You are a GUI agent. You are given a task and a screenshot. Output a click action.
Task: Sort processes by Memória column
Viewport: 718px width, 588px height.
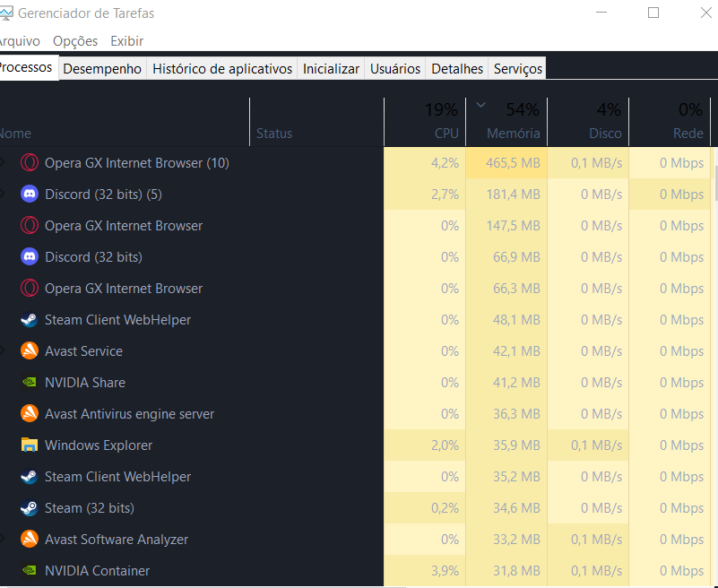(506, 122)
